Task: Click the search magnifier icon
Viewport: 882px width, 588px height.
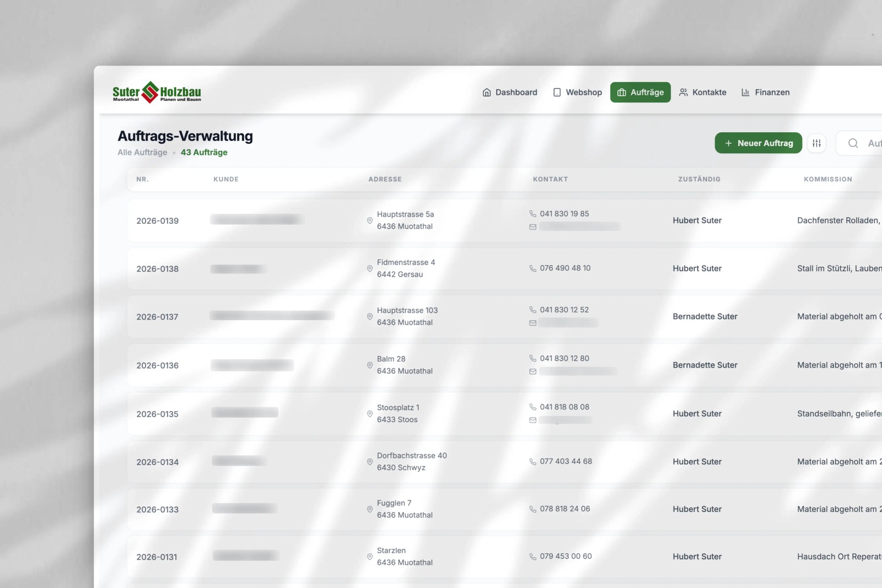Action: 853,143
